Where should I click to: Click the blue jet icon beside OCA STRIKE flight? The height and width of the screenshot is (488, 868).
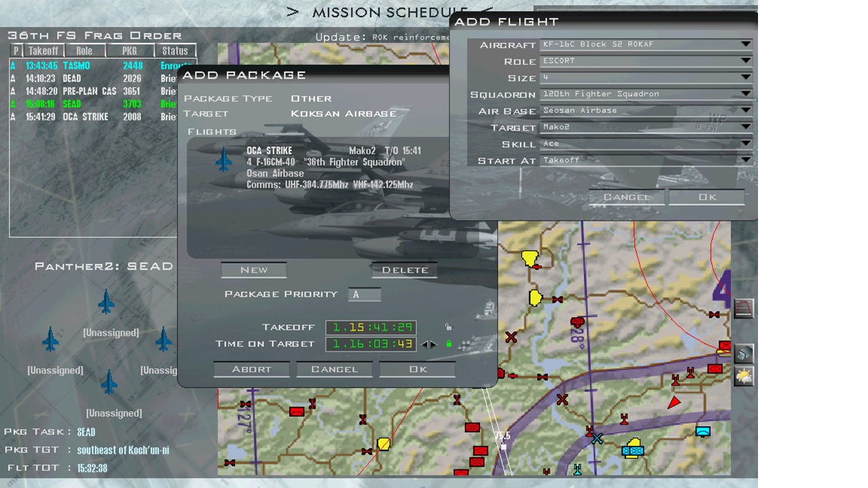[x=224, y=160]
